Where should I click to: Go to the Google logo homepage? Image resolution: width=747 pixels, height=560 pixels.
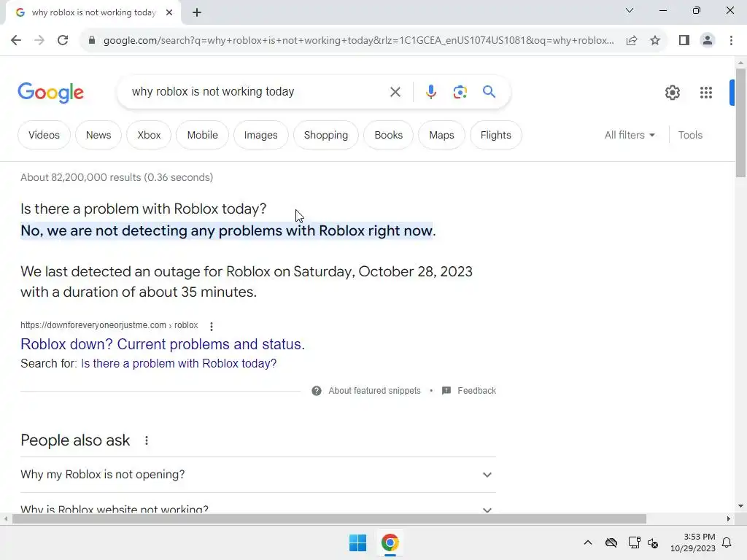pos(50,93)
